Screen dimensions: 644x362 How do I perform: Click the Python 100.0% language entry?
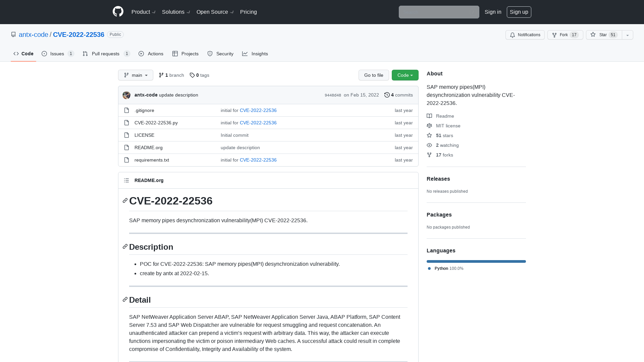446,268
